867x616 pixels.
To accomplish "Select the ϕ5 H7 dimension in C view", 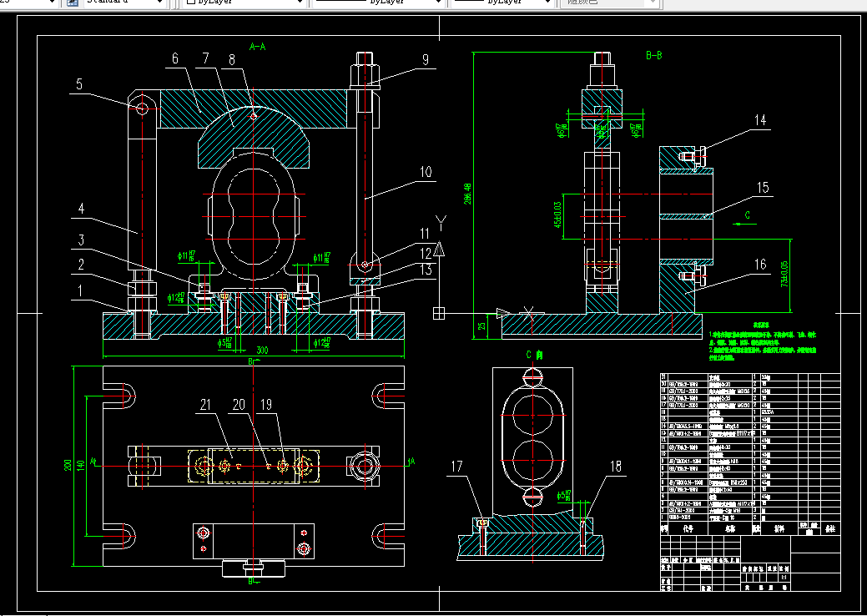I will 564,496.
